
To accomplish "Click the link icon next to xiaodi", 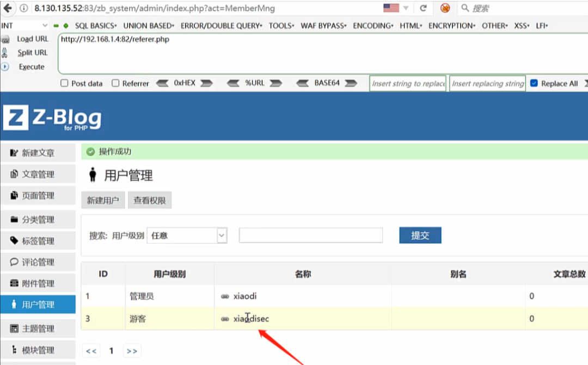I will (x=225, y=296).
